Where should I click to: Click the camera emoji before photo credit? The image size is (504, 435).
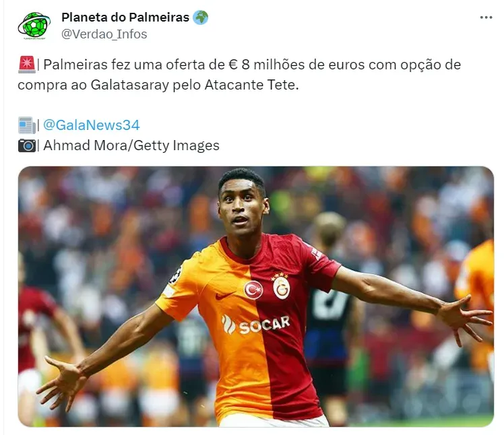coord(27,145)
